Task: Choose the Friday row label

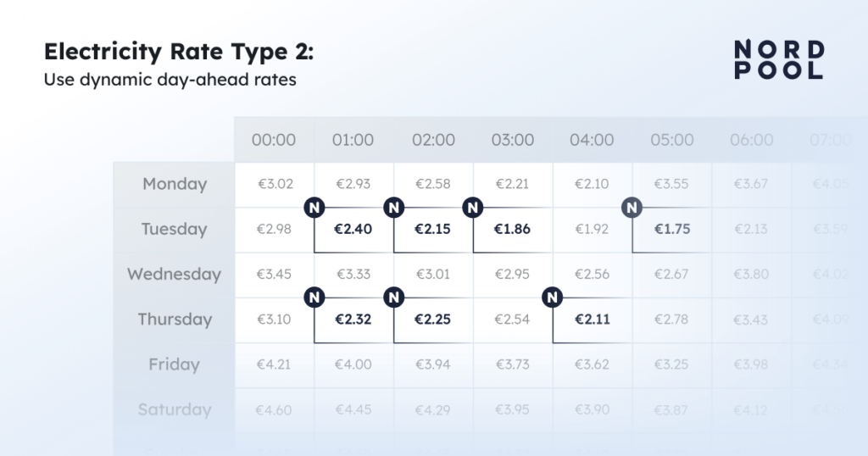Action: 175,364
